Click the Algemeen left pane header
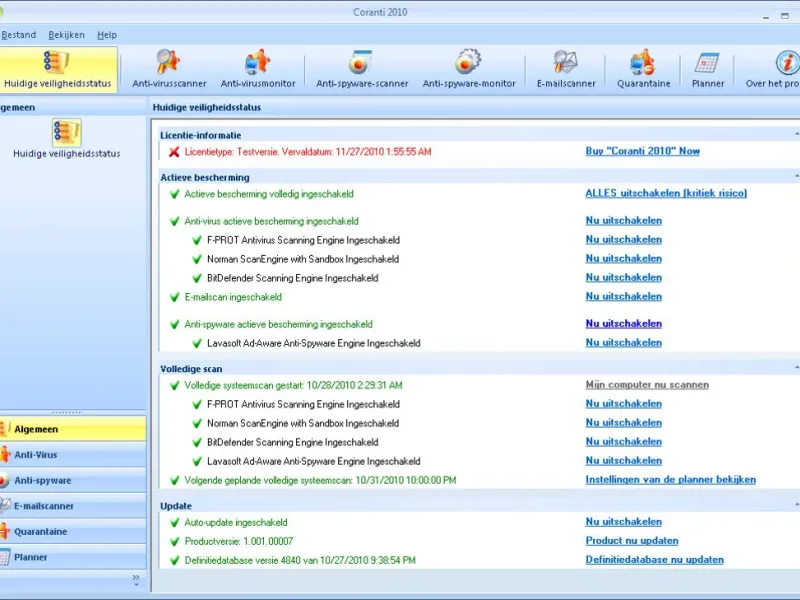The image size is (800, 600). coord(73,107)
